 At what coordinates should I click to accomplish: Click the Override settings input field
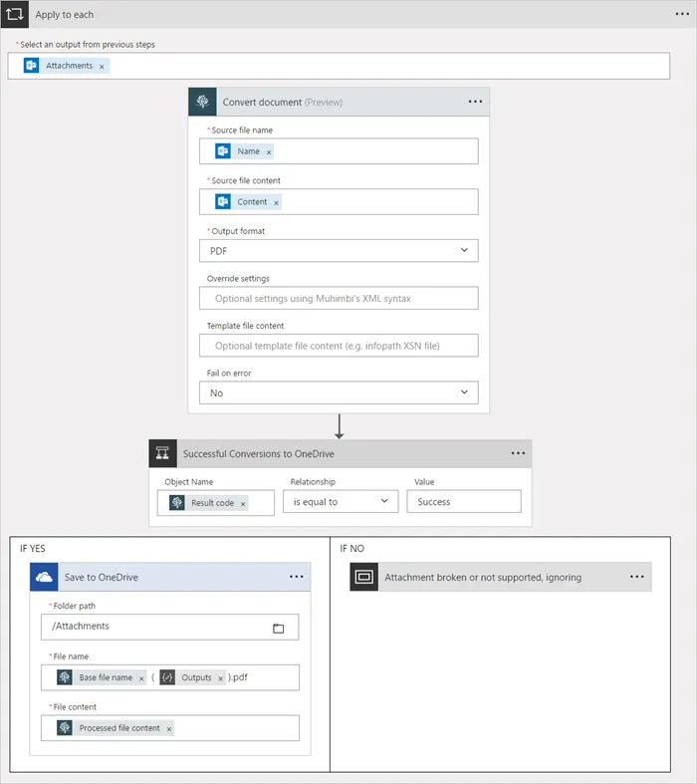pyautogui.click(x=339, y=298)
